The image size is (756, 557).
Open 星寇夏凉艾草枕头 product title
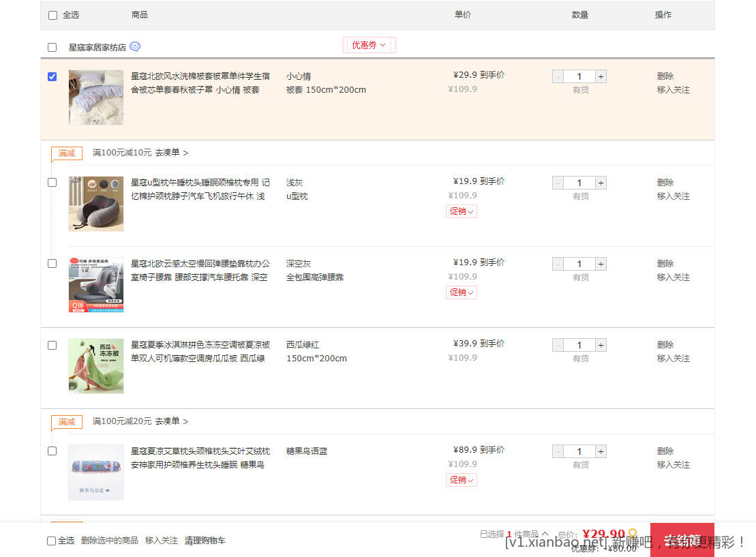pyautogui.click(x=200, y=457)
